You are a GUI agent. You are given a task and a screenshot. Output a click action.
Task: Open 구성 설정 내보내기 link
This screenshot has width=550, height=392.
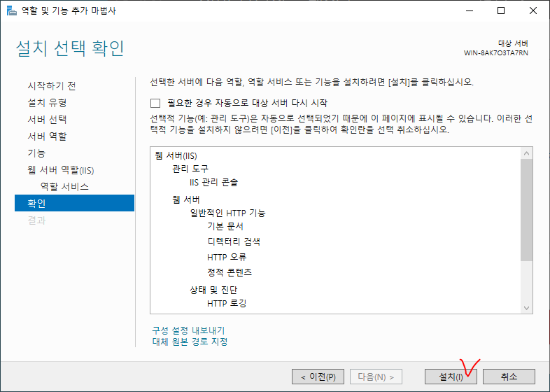[x=188, y=330]
